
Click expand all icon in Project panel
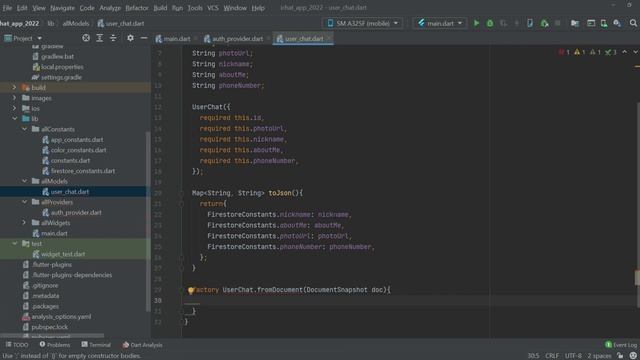click(x=100, y=38)
